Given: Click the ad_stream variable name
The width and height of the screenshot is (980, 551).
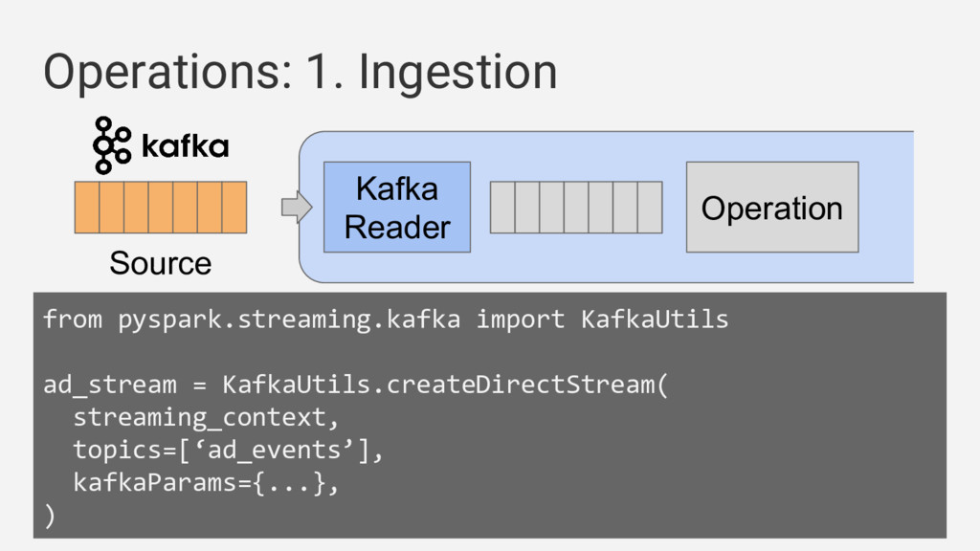Looking at the screenshot, I should click(x=110, y=385).
